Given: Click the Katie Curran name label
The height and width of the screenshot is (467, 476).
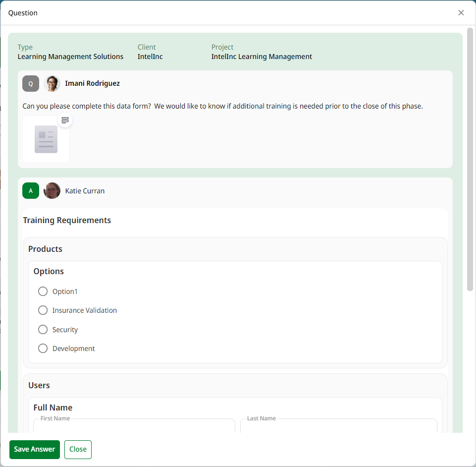Looking at the screenshot, I should pyautogui.click(x=85, y=191).
